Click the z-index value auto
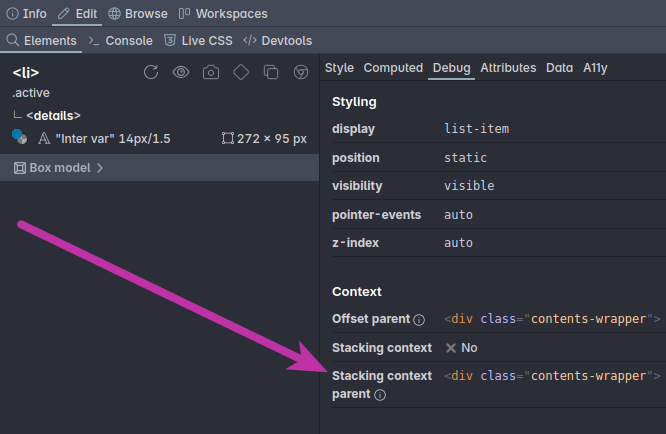 pyautogui.click(x=458, y=242)
